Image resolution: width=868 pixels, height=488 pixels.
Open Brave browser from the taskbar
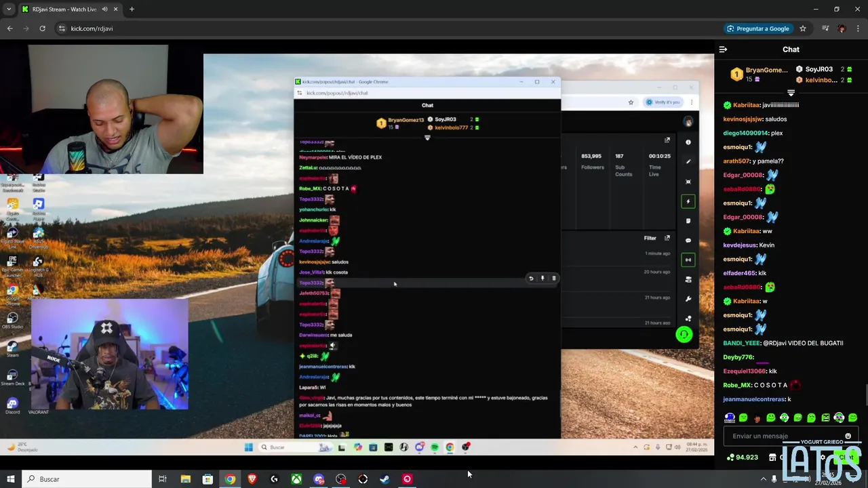pos(252,479)
